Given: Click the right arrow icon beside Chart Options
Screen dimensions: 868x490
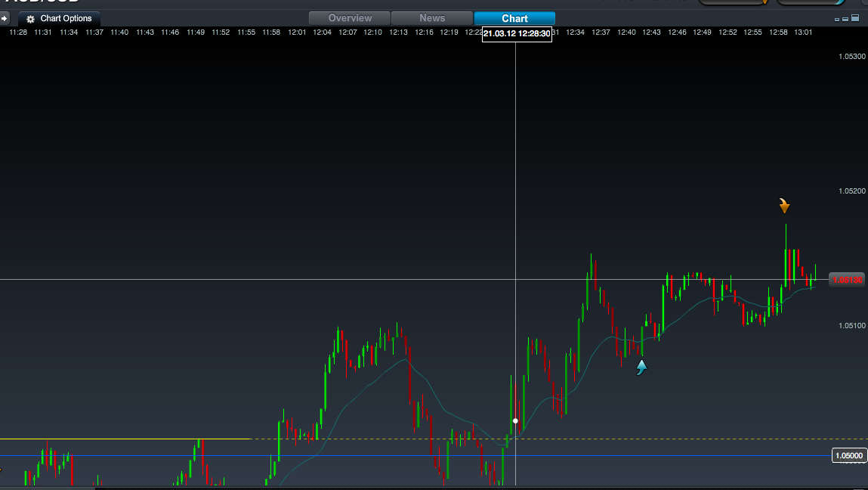Looking at the screenshot, I should pos(4,18).
